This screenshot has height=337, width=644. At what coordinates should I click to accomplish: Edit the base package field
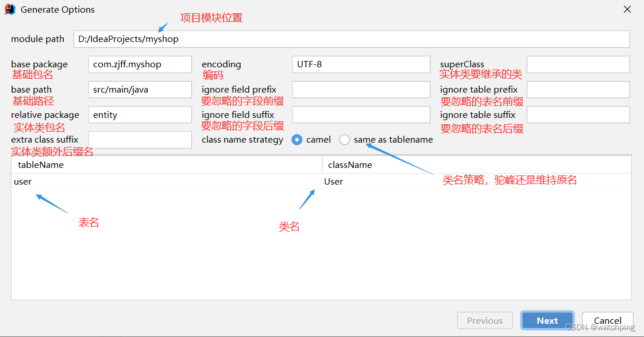coord(140,64)
